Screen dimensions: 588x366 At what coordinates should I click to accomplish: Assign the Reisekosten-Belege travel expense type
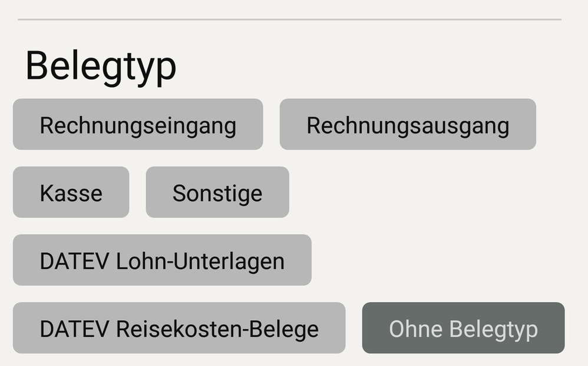point(179,328)
